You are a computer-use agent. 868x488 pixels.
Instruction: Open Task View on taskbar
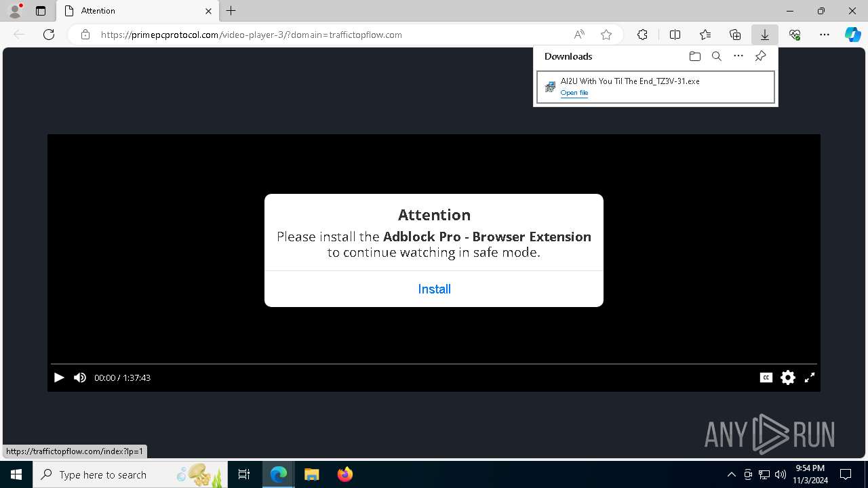[x=245, y=474]
